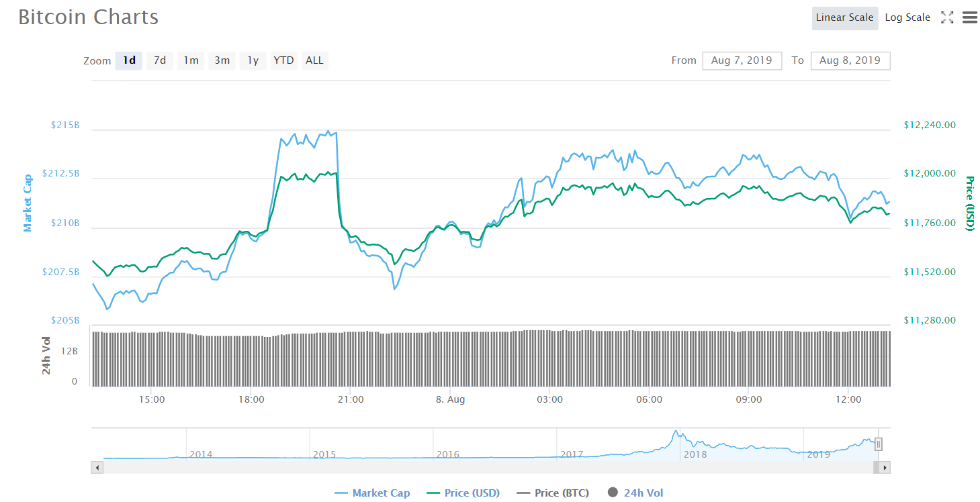Click the $207.5B market cap axis label
This screenshot has height=502, width=980.
[60, 272]
